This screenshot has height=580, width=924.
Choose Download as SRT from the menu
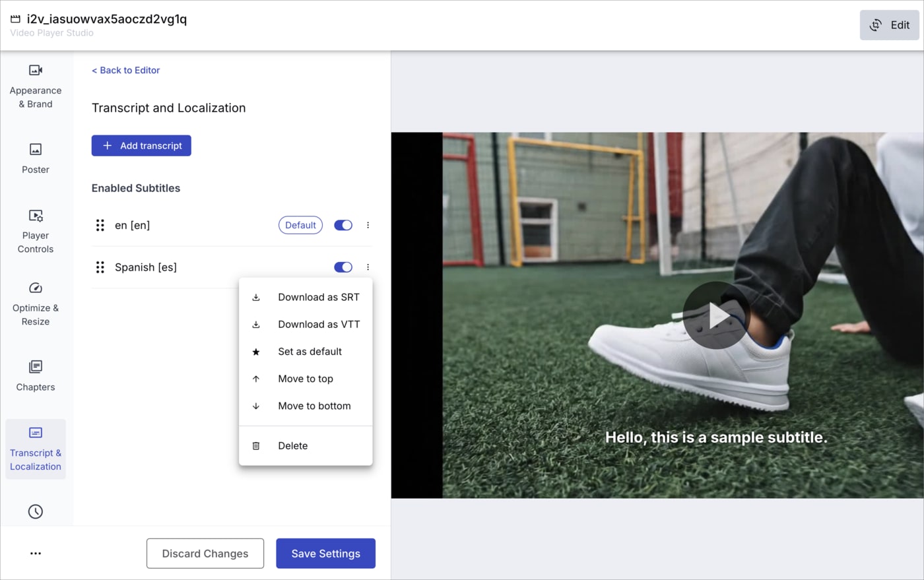tap(318, 297)
